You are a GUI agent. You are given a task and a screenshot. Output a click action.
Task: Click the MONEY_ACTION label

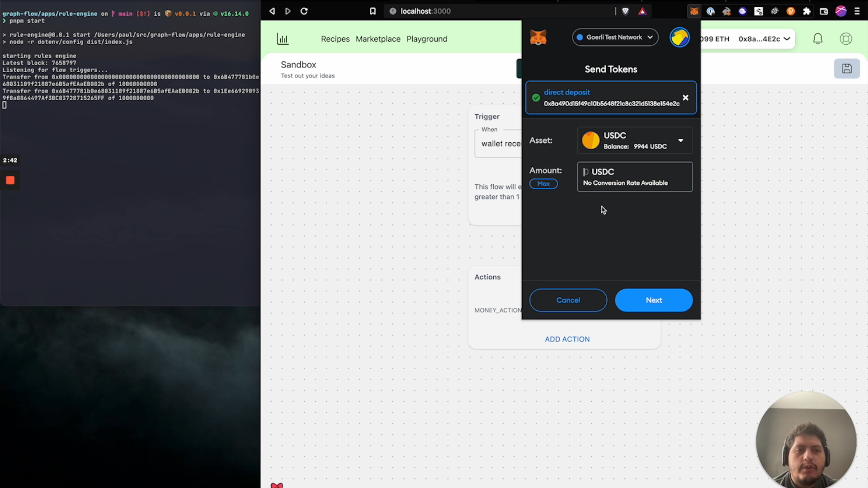pyautogui.click(x=498, y=310)
